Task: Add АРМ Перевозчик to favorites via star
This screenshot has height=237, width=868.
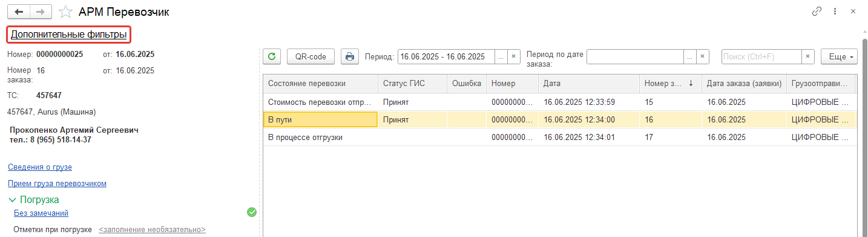Action: pyautogui.click(x=65, y=12)
